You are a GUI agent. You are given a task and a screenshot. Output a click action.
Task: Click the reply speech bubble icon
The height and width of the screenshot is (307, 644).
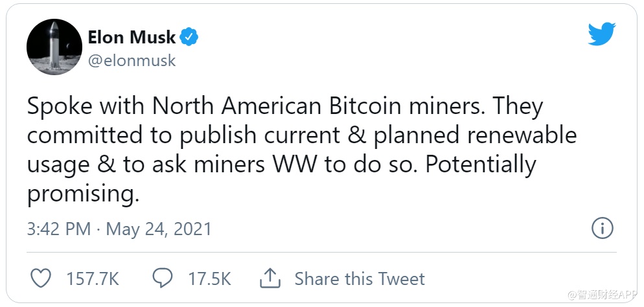click(x=162, y=279)
